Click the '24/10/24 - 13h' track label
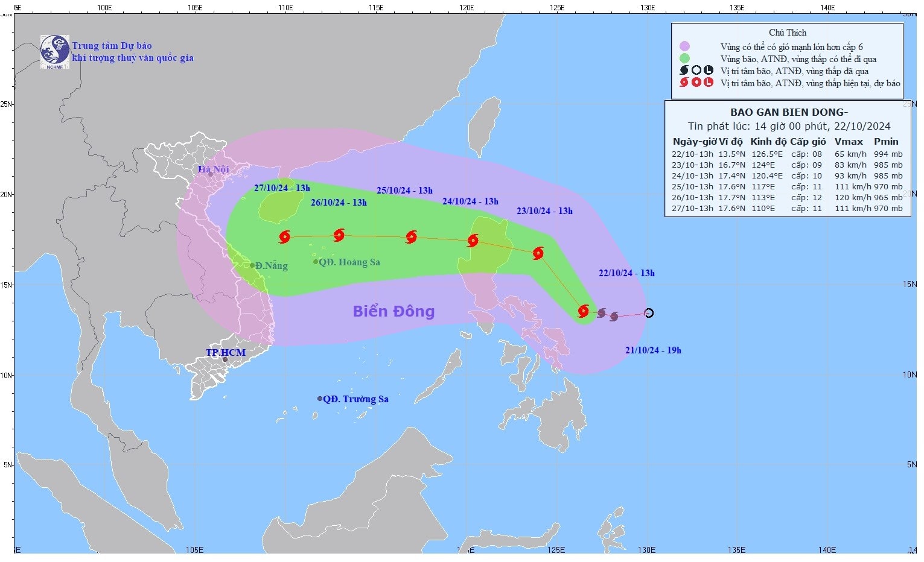 470,201
